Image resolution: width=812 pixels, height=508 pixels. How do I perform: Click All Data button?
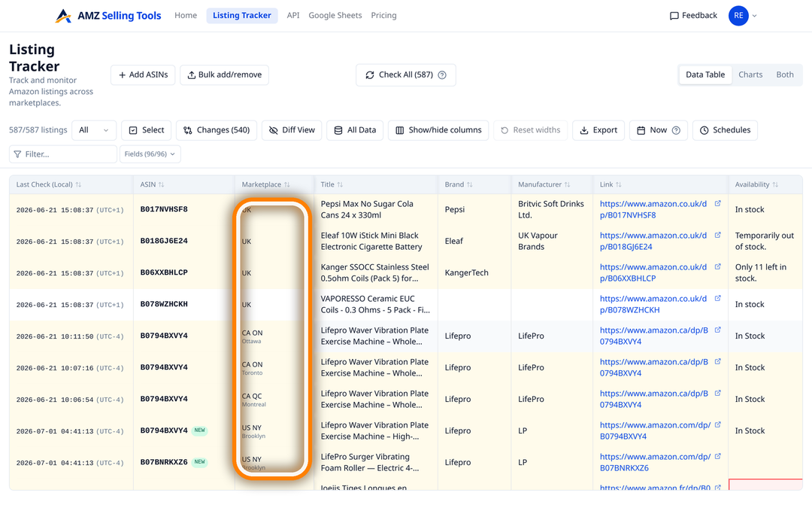click(x=355, y=130)
